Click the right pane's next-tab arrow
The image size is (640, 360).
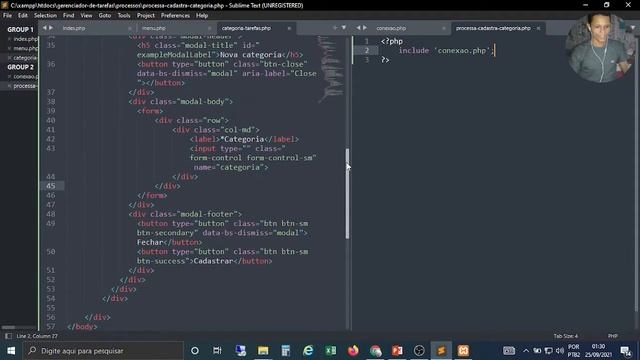click(365, 28)
